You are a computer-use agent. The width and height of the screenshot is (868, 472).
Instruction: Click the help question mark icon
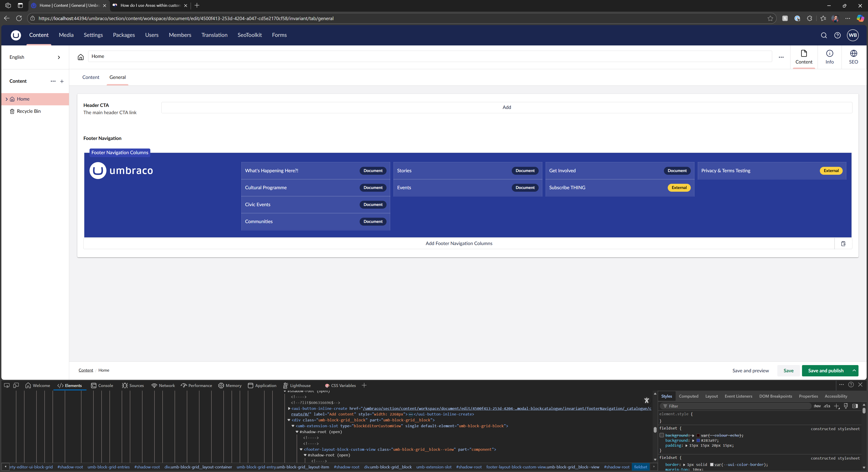point(837,35)
